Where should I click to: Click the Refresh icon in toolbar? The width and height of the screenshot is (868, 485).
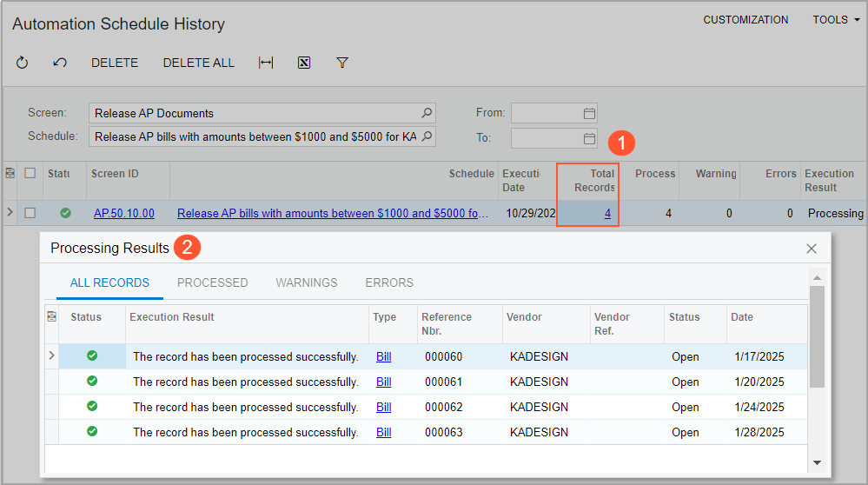23,63
